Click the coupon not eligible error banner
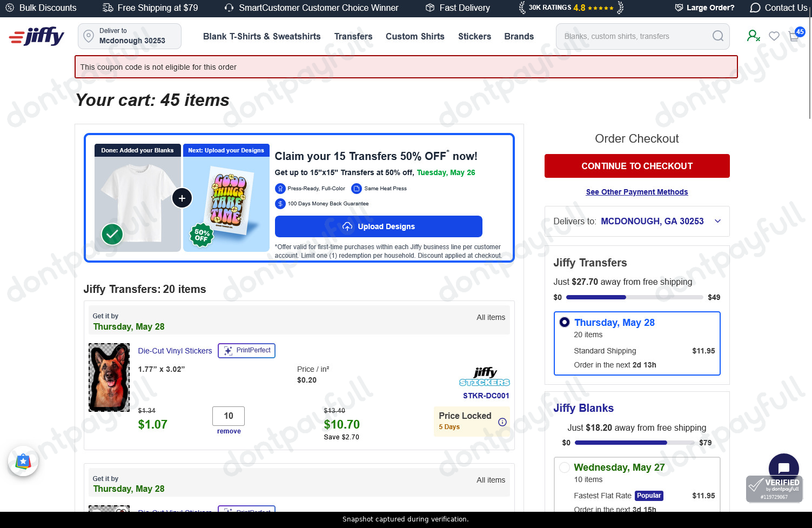The image size is (812, 528). pos(406,67)
